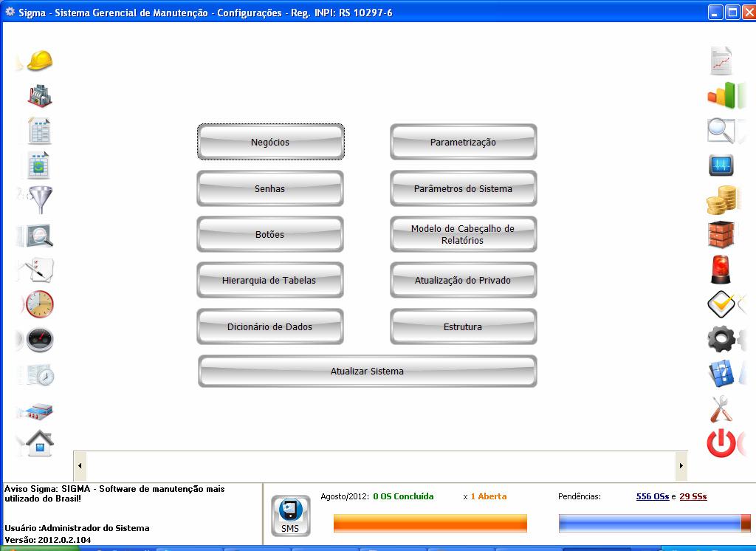Open the line chart report icon

click(x=721, y=61)
